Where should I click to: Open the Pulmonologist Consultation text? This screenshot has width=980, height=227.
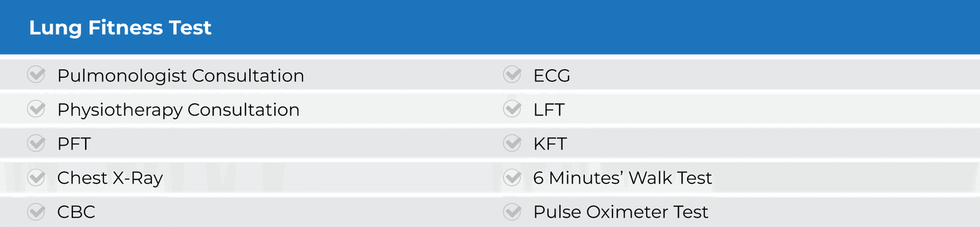click(181, 75)
